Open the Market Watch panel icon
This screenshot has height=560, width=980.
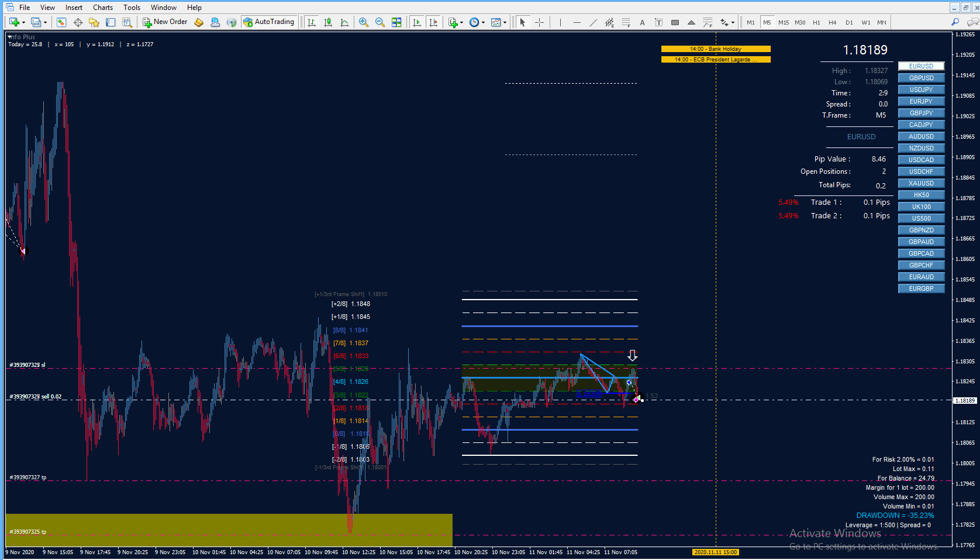61,22
